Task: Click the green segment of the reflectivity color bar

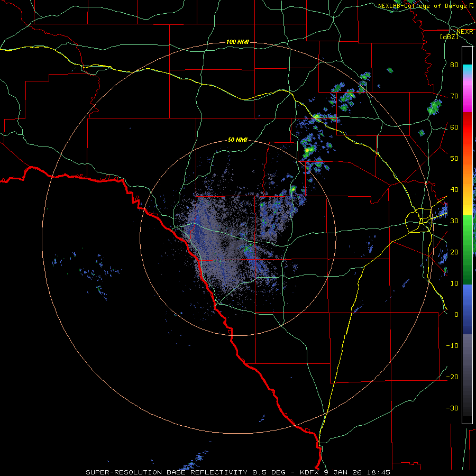Action: [467, 249]
